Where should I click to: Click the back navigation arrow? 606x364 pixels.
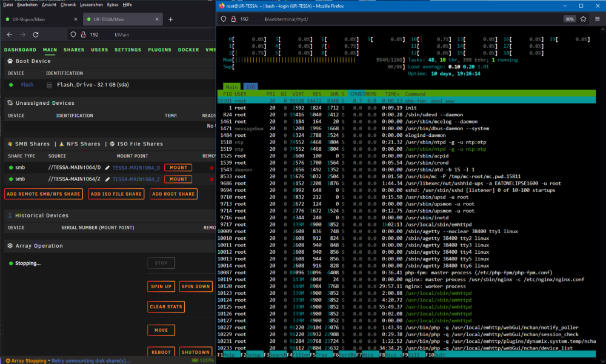10,35
